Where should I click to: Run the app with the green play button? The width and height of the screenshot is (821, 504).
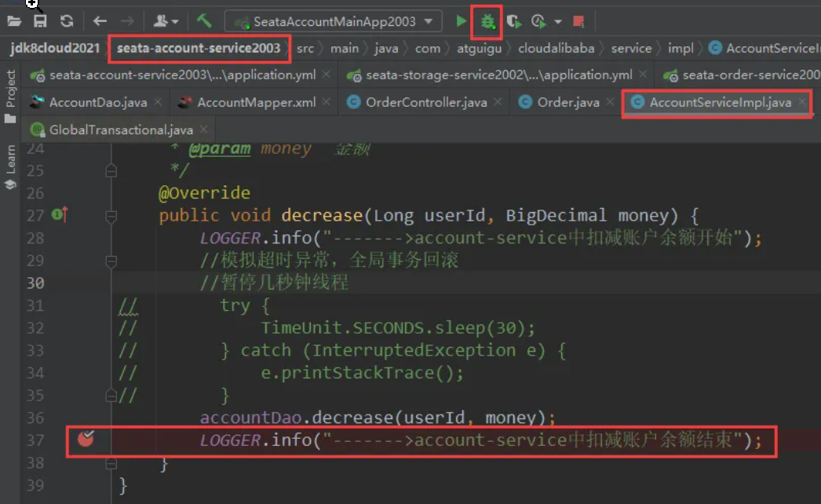tap(461, 21)
